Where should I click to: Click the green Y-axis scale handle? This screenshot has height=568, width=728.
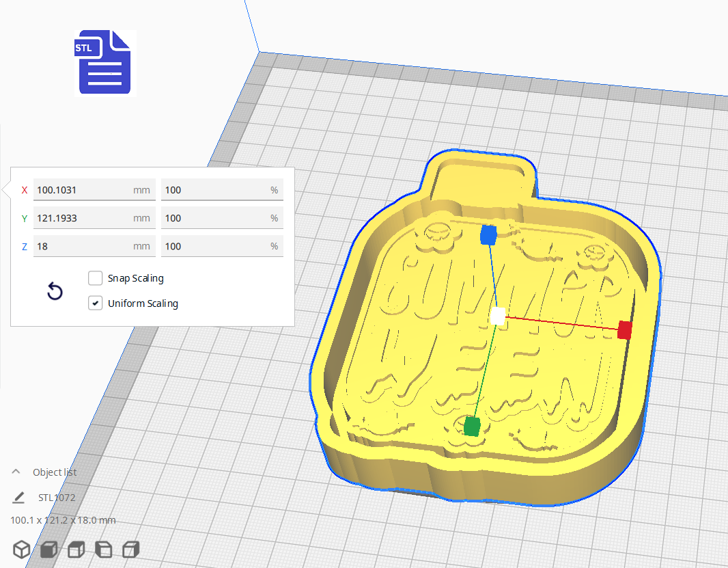[473, 424]
